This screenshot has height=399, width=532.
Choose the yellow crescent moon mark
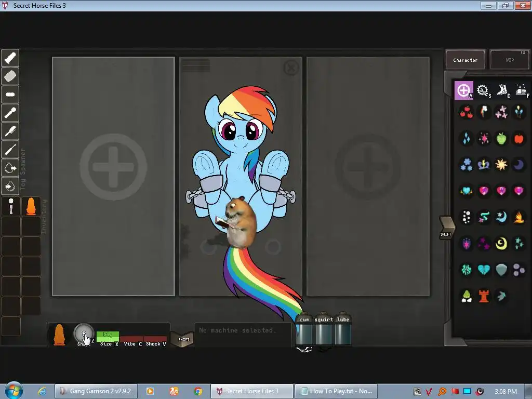pos(501,244)
